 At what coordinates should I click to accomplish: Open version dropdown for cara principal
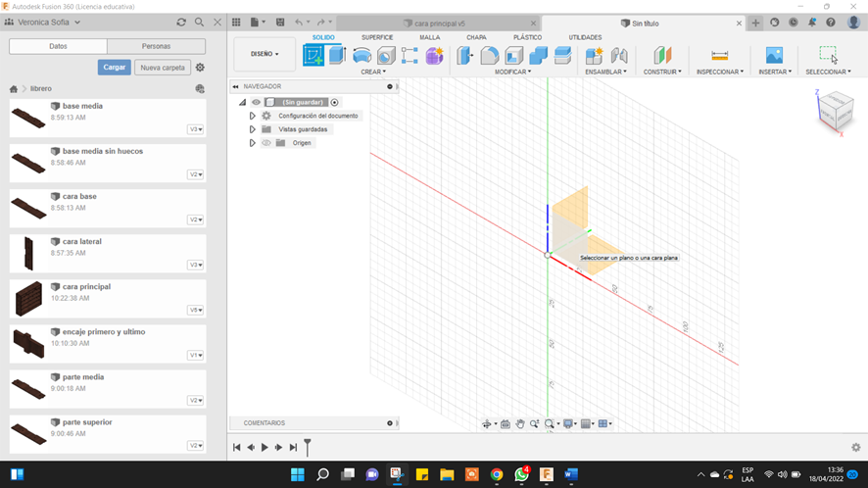(195, 311)
